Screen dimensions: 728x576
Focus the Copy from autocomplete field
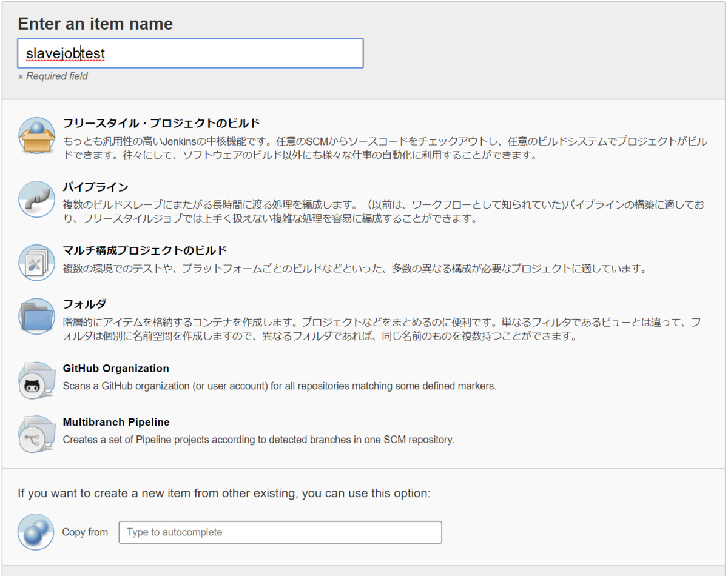(280, 532)
